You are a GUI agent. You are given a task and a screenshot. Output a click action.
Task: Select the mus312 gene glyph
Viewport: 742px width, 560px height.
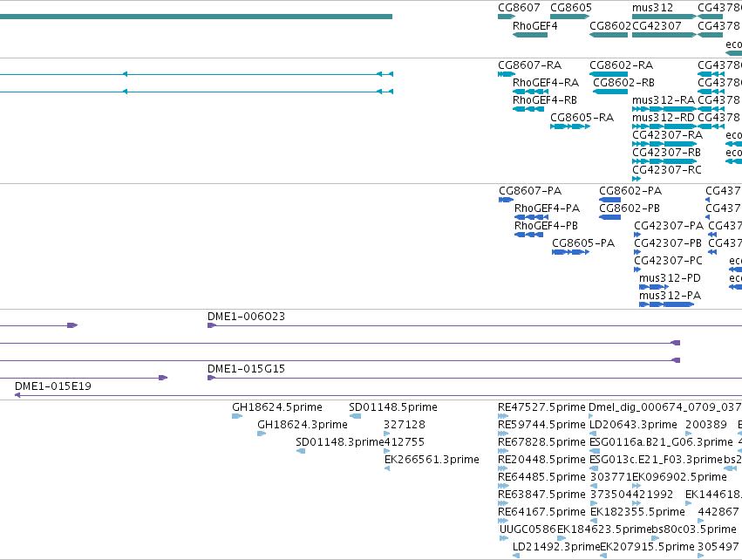coord(664,17)
